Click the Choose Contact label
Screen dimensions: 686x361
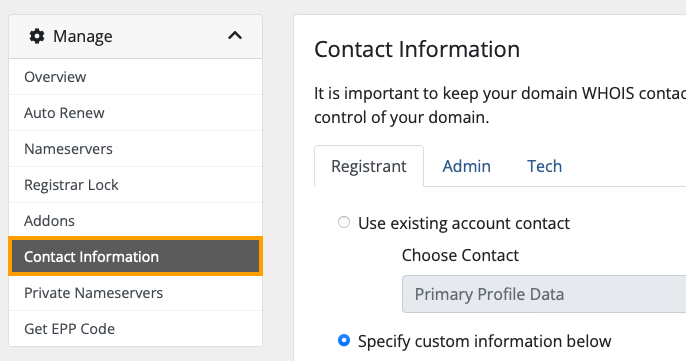[460, 255]
